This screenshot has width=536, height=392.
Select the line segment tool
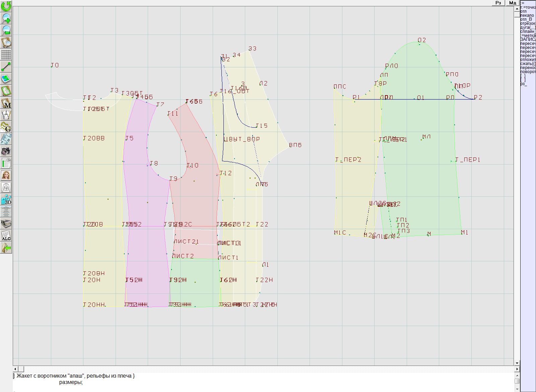[x=6, y=67]
